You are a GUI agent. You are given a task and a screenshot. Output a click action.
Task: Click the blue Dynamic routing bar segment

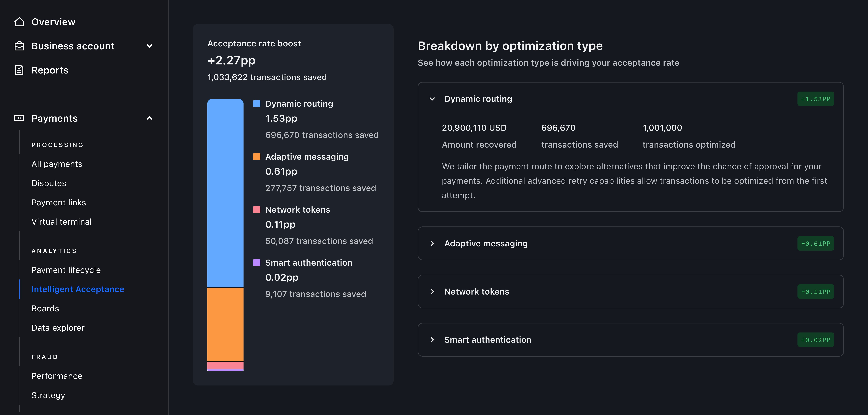coord(225,193)
